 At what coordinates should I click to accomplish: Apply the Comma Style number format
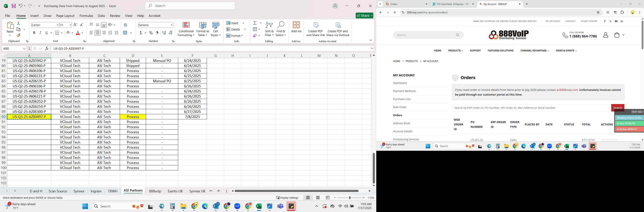157,33
